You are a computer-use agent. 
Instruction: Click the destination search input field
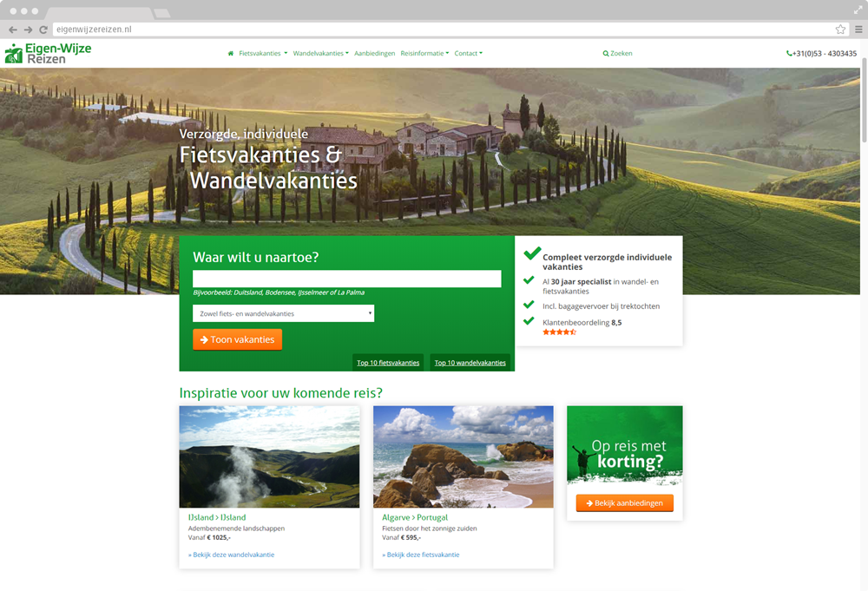[x=346, y=279]
